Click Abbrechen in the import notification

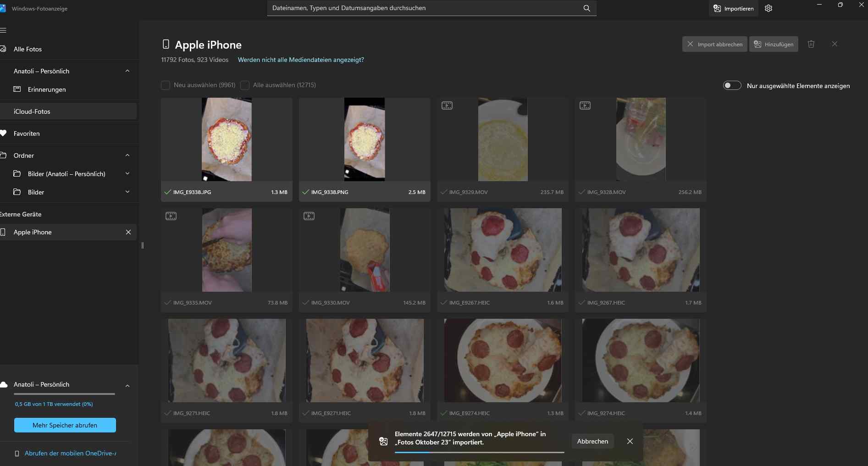point(592,441)
